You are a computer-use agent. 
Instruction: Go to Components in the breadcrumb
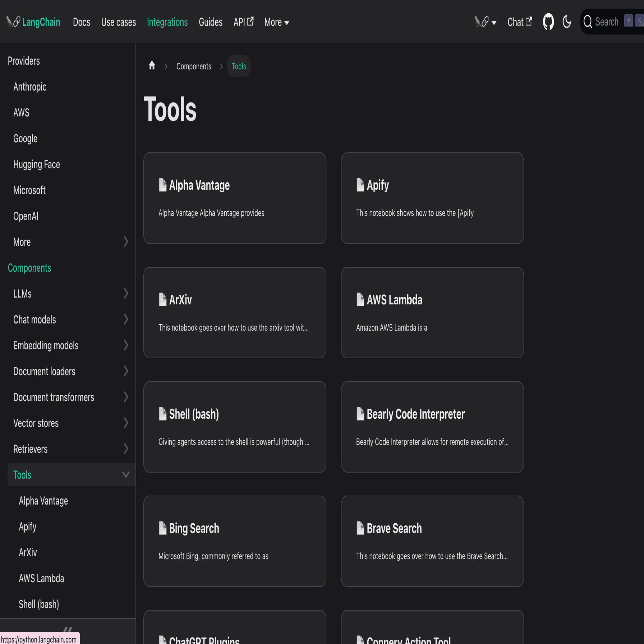point(194,66)
